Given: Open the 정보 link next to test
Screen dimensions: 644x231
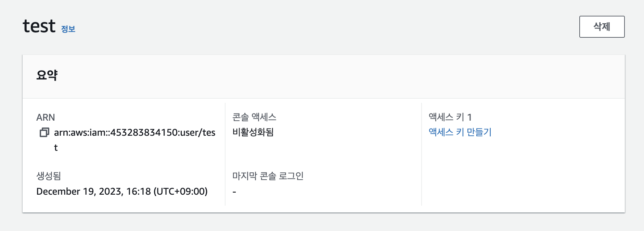Looking at the screenshot, I should tap(68, 29).
